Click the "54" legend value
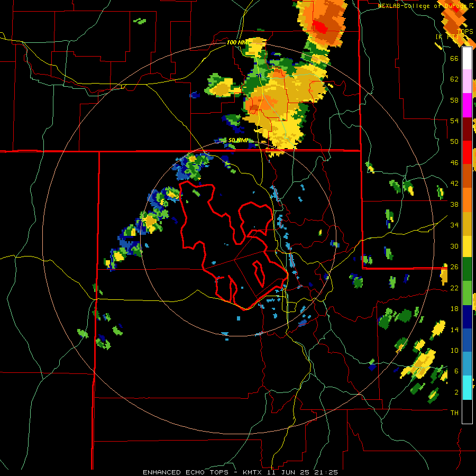 pos(454,121)
